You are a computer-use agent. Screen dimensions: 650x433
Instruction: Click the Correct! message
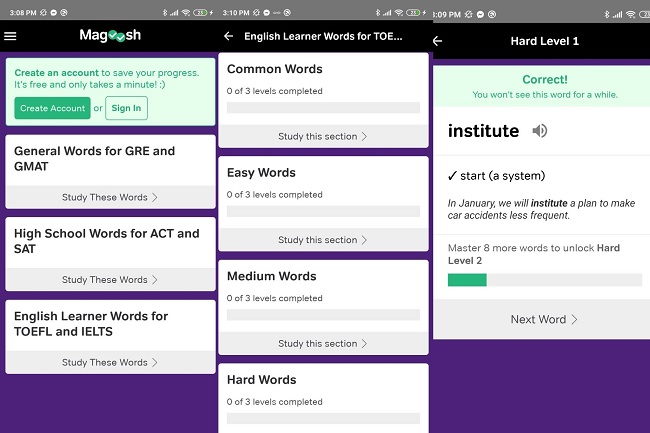pos(545,79)
